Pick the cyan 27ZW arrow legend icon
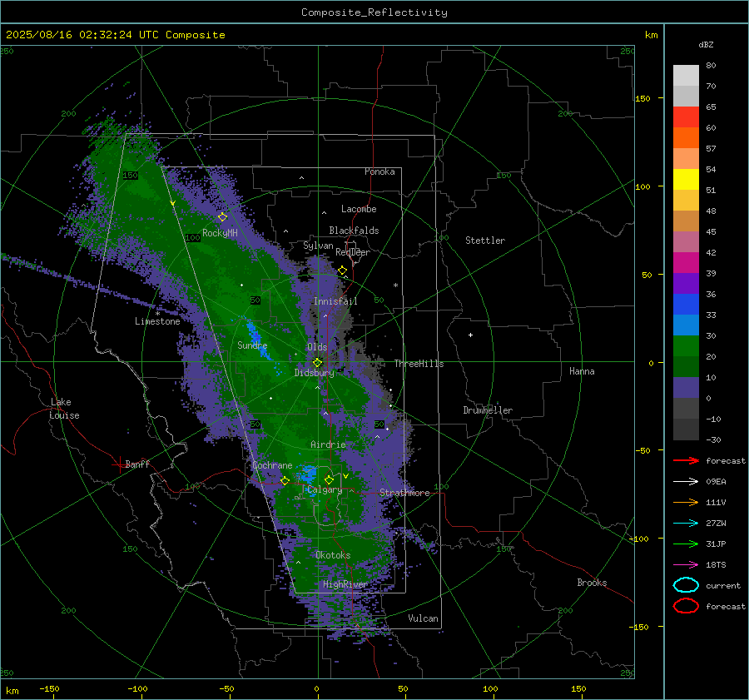 coord(686,524)
